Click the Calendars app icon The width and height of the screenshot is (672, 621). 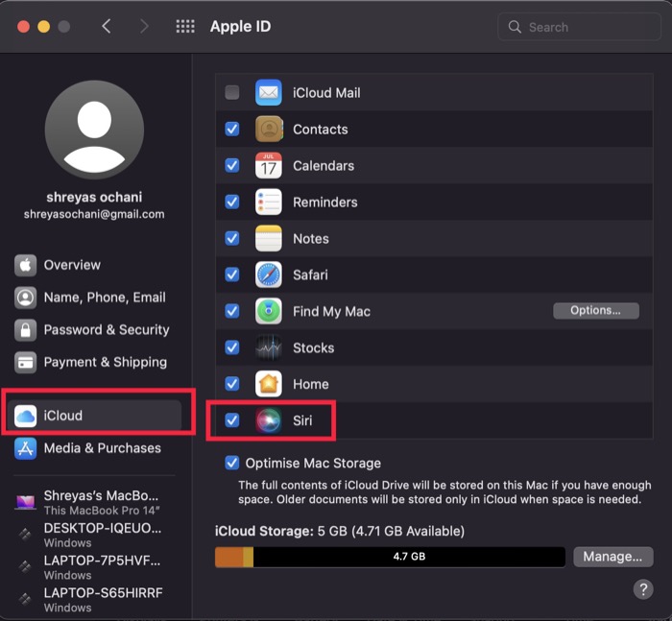268,165
